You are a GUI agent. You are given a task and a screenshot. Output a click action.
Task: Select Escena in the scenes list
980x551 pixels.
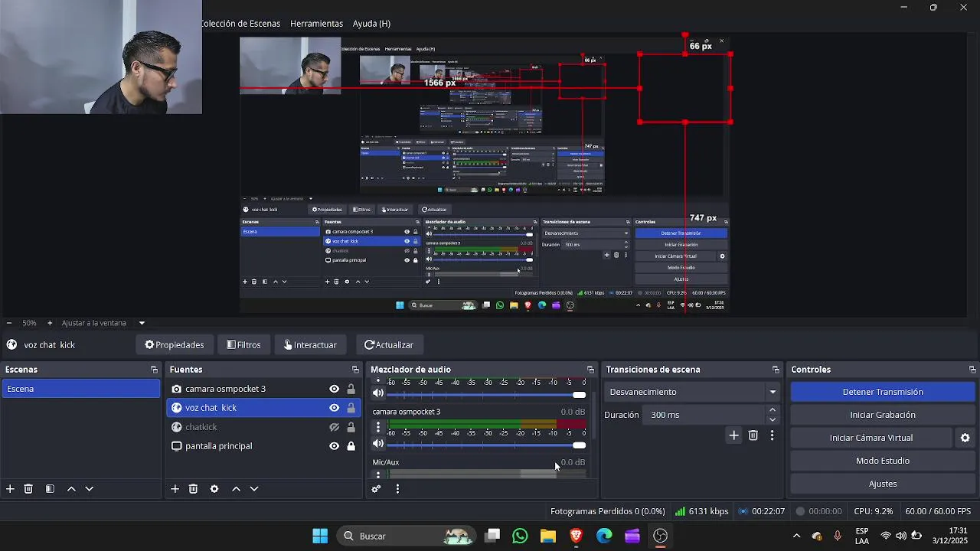pyautogui.click(x=80, y=389)
